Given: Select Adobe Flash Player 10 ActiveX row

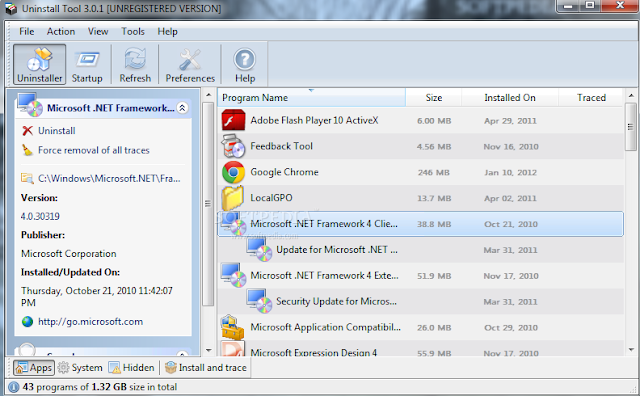Looking at the screenshot, I should (420, 120).
